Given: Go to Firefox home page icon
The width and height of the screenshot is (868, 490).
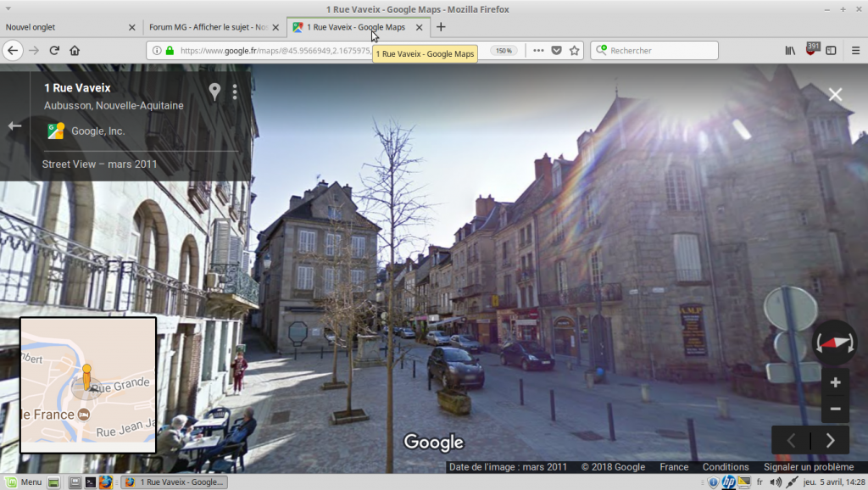Looking at the screenshot, I should click(75, 50).
